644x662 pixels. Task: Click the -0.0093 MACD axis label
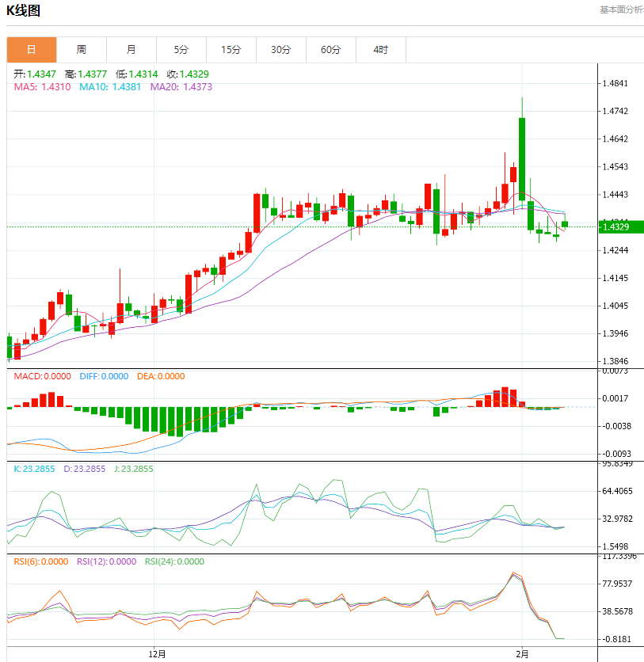pyautogui.click(x=616, y=455)
